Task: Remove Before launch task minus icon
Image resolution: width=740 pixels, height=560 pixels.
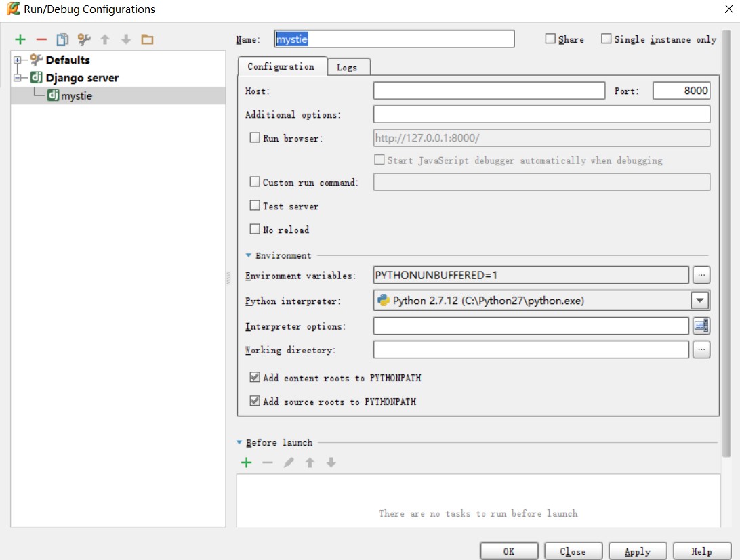Action: (268, 462)
